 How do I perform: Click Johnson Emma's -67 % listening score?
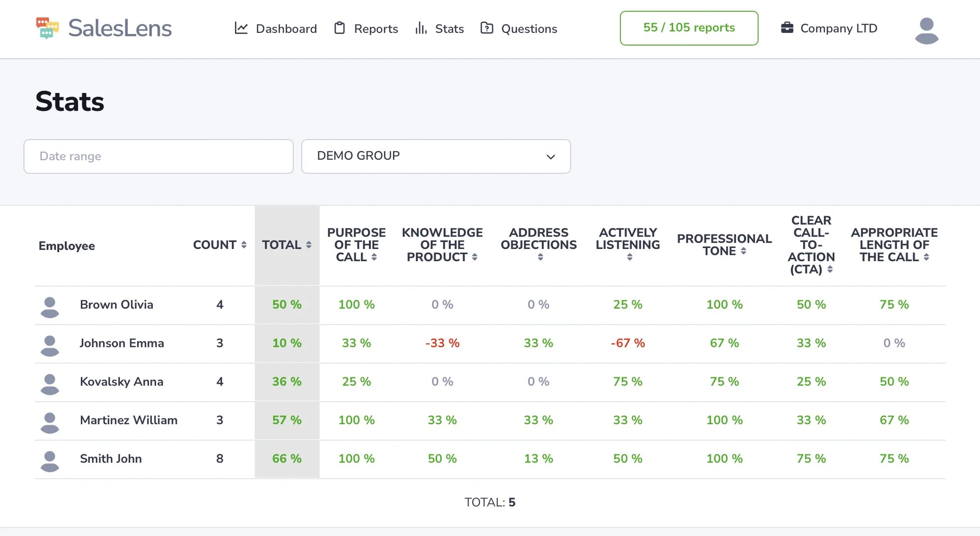pyautogui.click(x=628, y=343)
